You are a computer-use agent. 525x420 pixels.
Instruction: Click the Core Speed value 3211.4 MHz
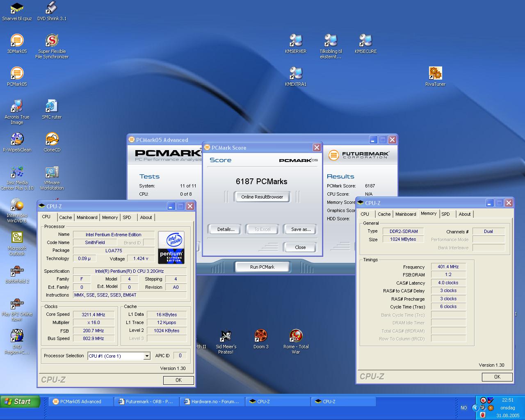tap(94, 315)
